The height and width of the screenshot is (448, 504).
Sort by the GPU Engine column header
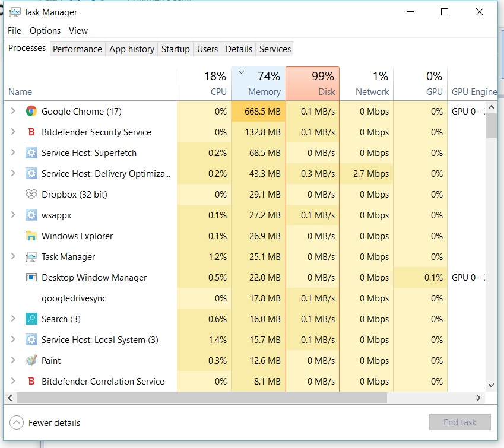coord(473,84)
